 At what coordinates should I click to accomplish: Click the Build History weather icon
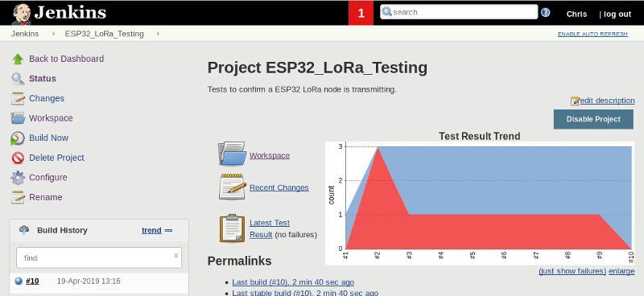(x=24, y=230)
